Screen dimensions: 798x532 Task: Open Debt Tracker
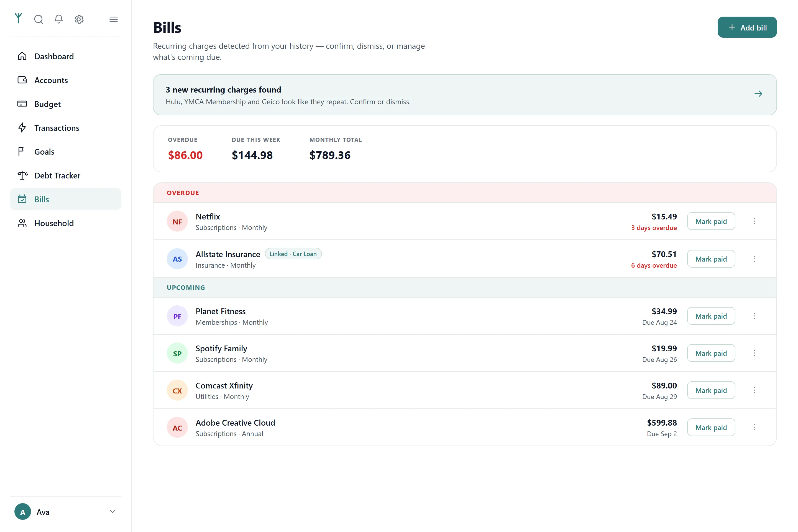[x=65, y=175]
